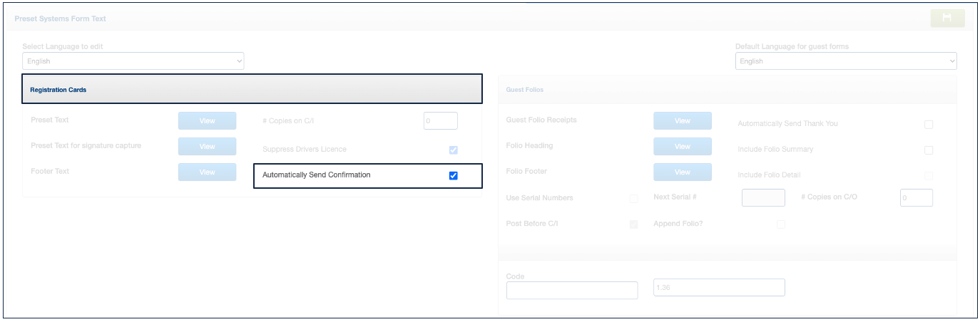View the Folio Footer text

click(x=682, y=172)
